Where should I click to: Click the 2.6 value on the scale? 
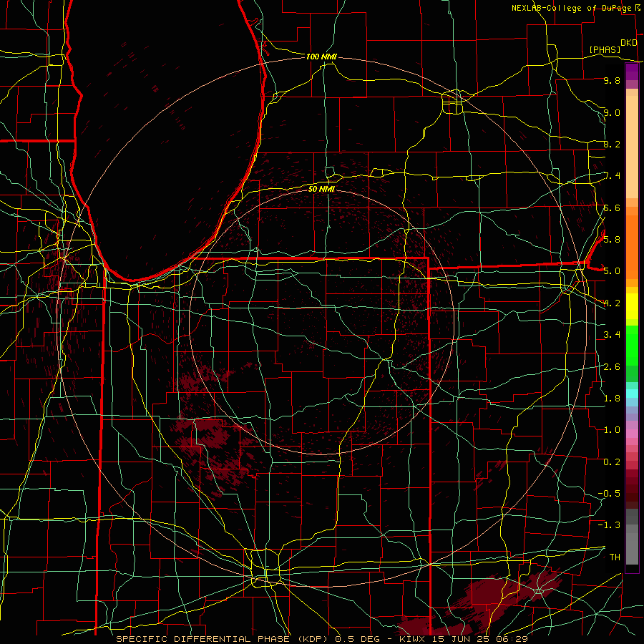[612, 366]
